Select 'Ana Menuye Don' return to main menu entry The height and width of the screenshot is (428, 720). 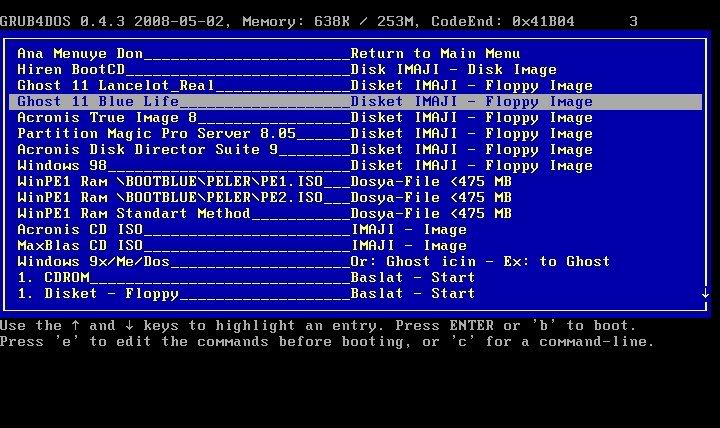(x=355, y=54)
